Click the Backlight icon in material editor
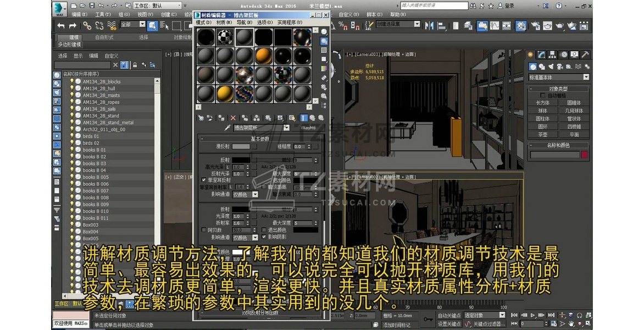Image resolution: width=644 pixels, height=330 pixels. pos(324,41)
